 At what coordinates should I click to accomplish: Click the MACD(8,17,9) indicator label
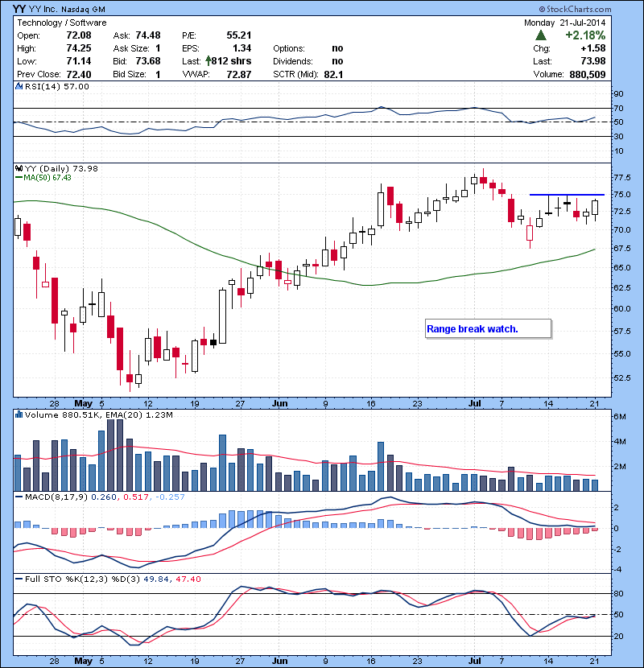56,497
